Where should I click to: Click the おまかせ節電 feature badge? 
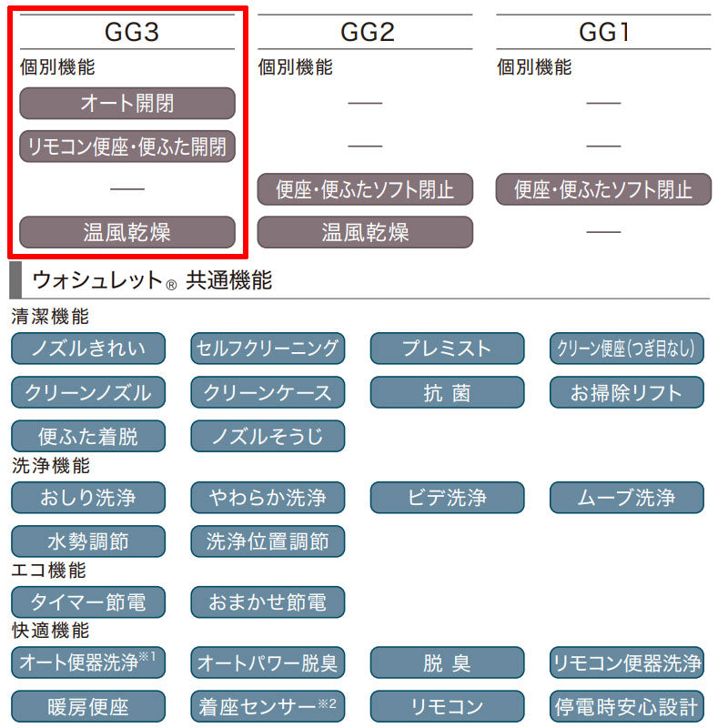[268, 602]
